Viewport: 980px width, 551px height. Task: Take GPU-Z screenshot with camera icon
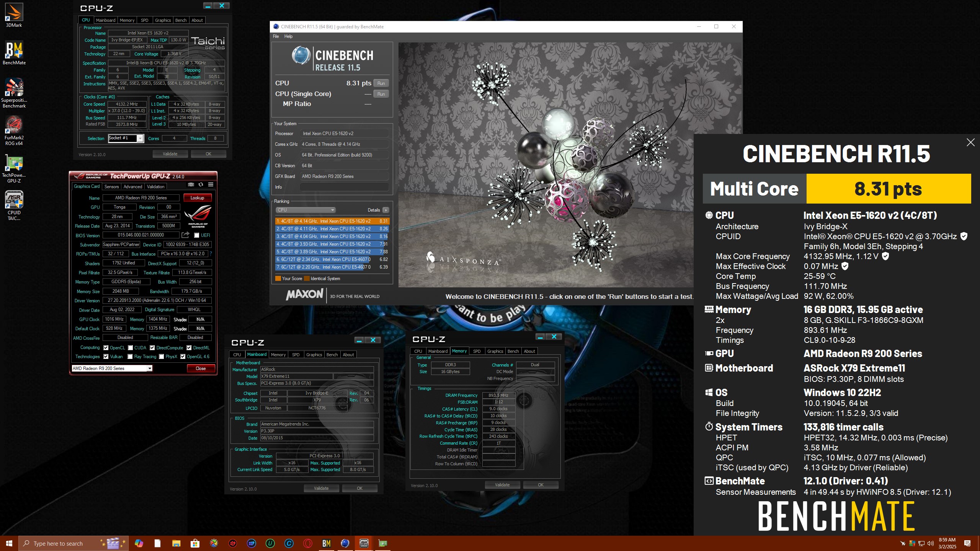(191, 185)
